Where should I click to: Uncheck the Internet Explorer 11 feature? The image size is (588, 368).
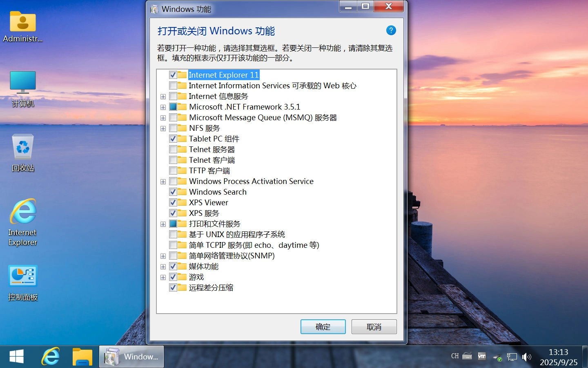(173, 75)
